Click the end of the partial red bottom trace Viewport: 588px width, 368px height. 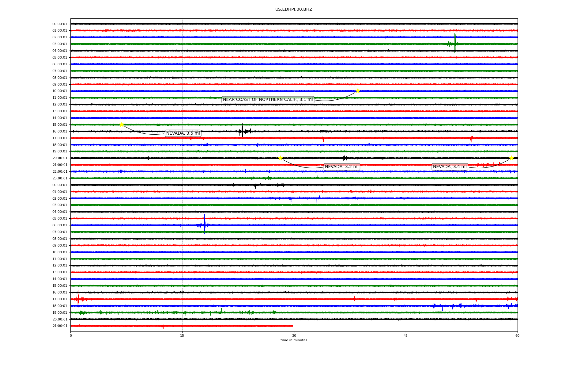(x=292, y=326)
